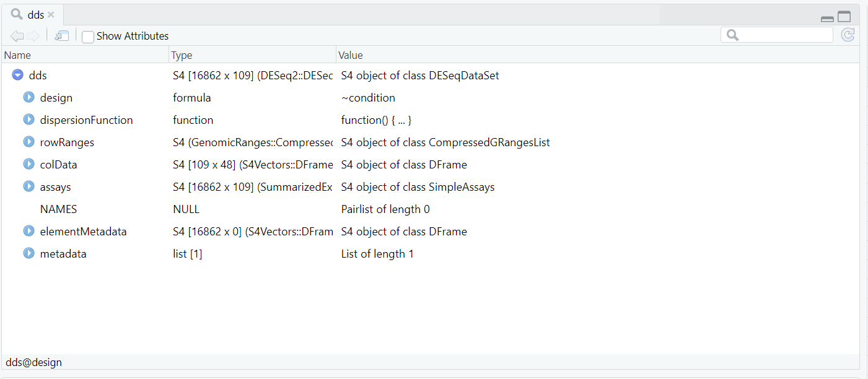This screenshot has height=379, width=868.
Task: Click the Name column header
Action: pyautogui.click(x=17, y=55)
